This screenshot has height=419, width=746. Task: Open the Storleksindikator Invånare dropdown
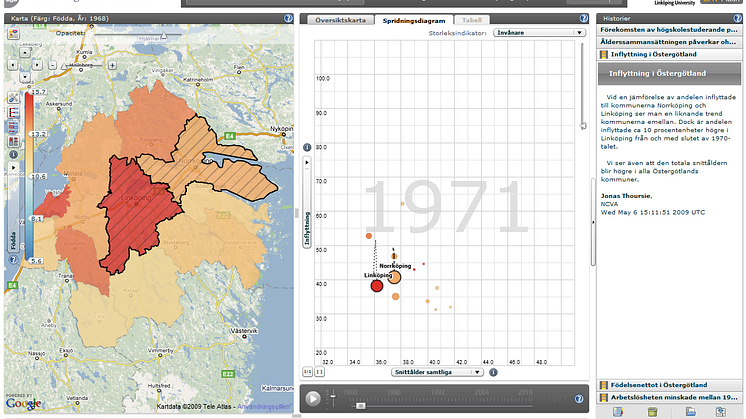point(539,32)
